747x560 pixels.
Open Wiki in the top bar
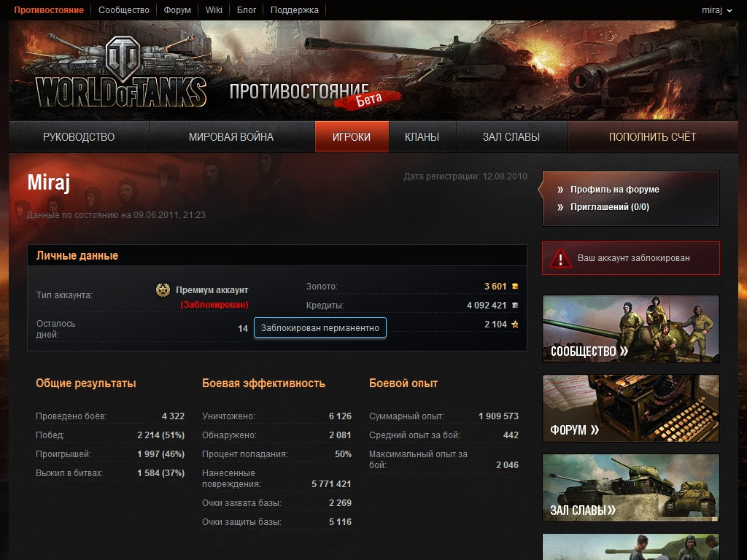click(214, 10)
